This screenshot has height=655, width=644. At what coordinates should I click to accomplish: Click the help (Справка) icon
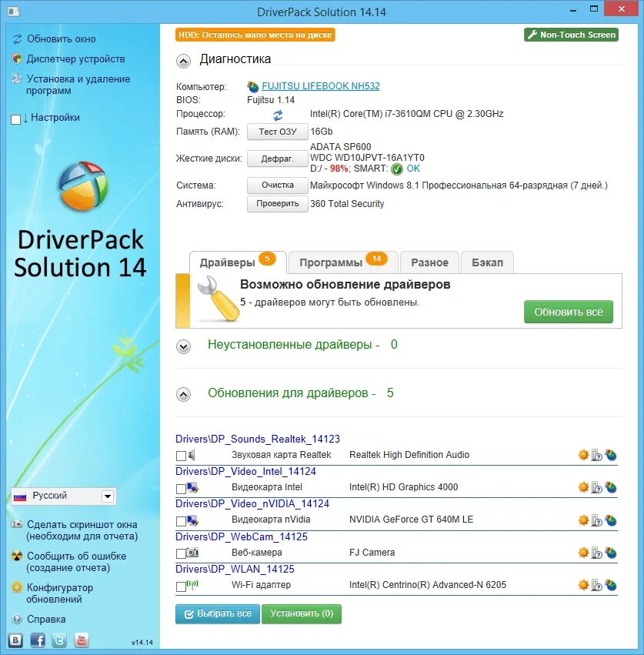[17, 619]
